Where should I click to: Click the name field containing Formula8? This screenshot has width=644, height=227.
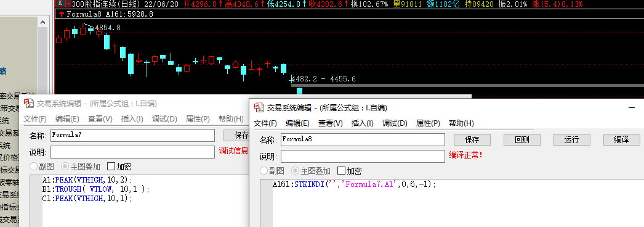[x=363, y=140]
